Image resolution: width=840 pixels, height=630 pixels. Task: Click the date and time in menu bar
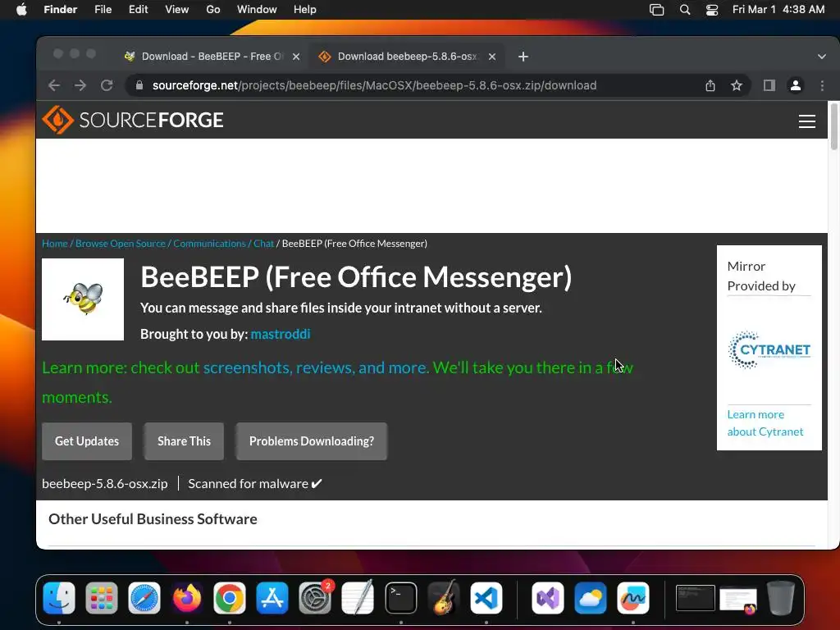click(778, 10)
